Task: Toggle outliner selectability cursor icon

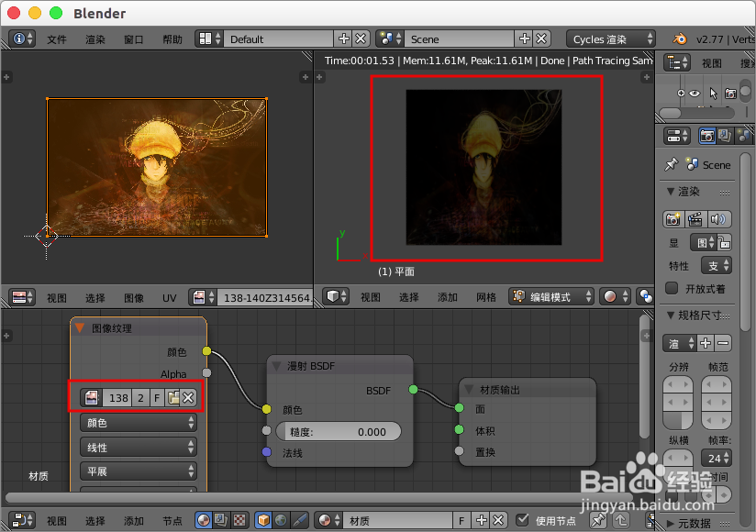Action: [713, 93]
